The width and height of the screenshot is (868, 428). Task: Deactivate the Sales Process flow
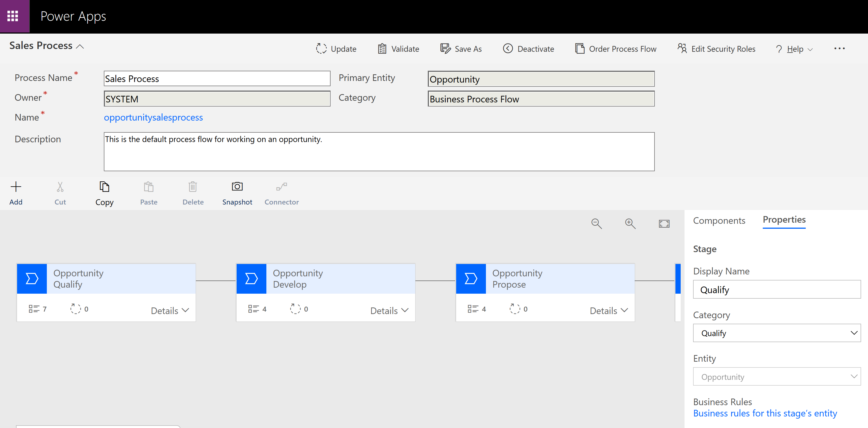[528, 49]
